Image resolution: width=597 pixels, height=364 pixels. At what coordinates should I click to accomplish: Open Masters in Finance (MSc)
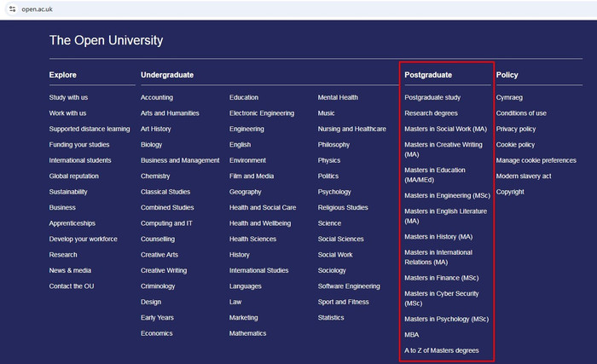442,278
